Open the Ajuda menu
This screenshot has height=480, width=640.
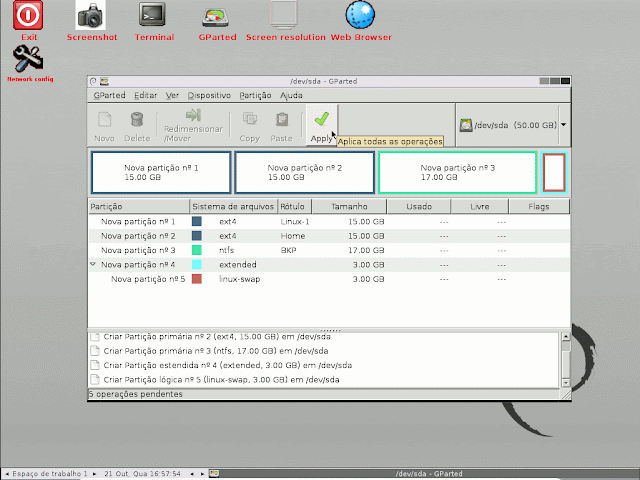tap(291, 96)
